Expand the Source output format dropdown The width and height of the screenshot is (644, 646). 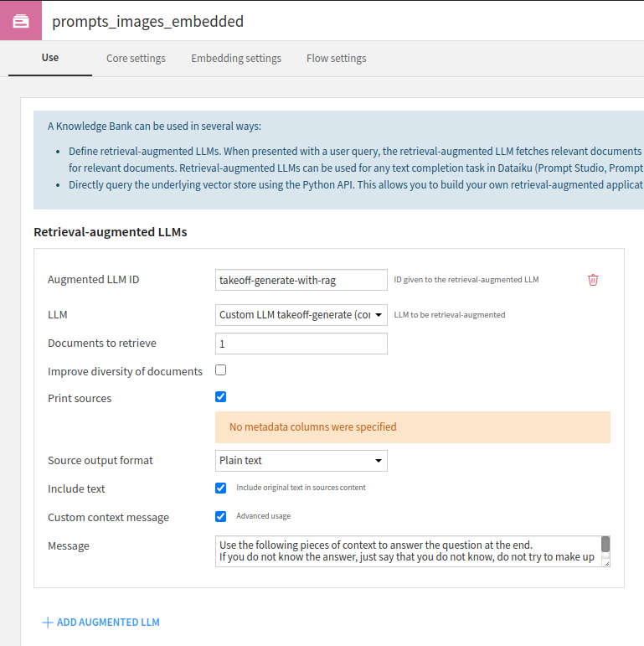point(301,461)
